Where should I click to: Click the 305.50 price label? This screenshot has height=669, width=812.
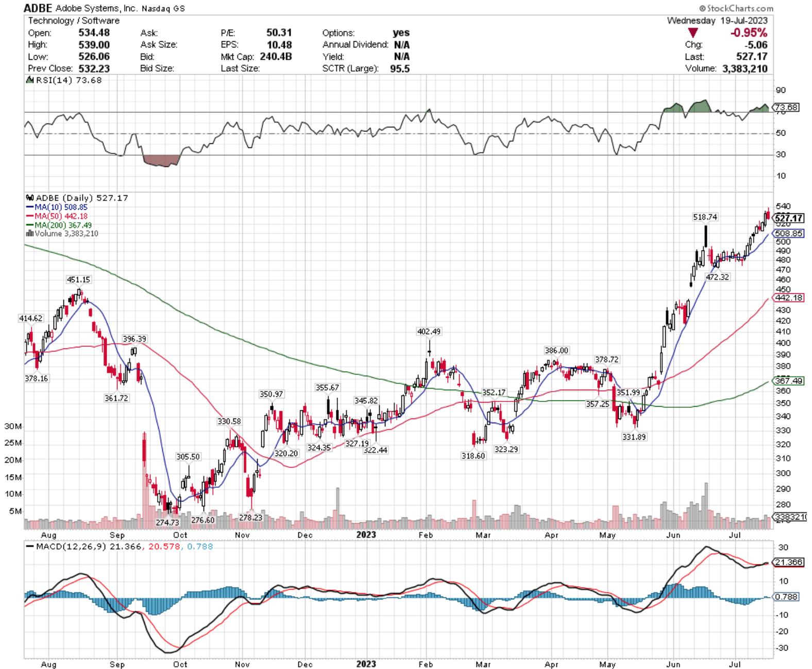pos(188,457)
